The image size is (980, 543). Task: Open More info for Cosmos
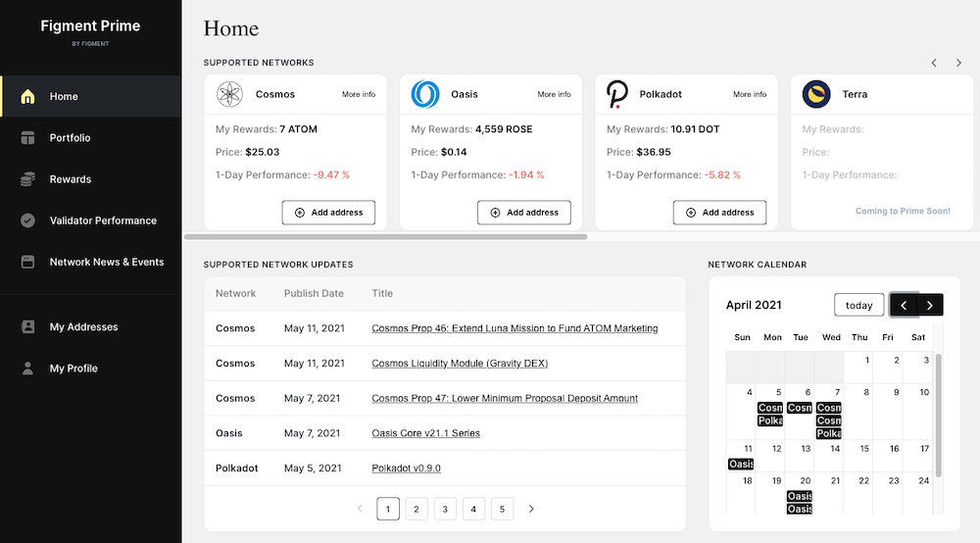click(359, 94)
